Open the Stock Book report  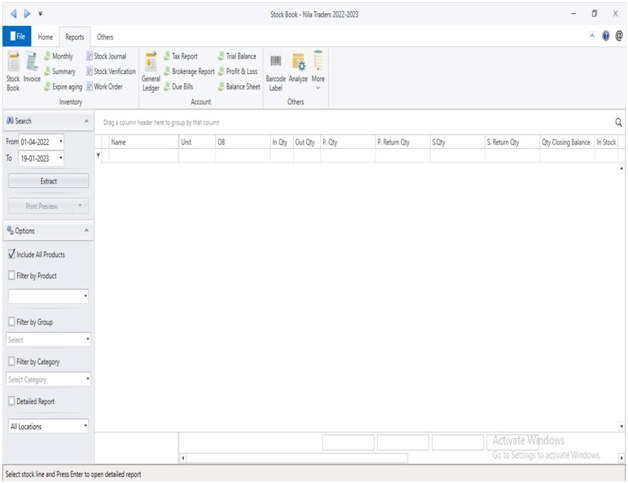tap(13, 71)
